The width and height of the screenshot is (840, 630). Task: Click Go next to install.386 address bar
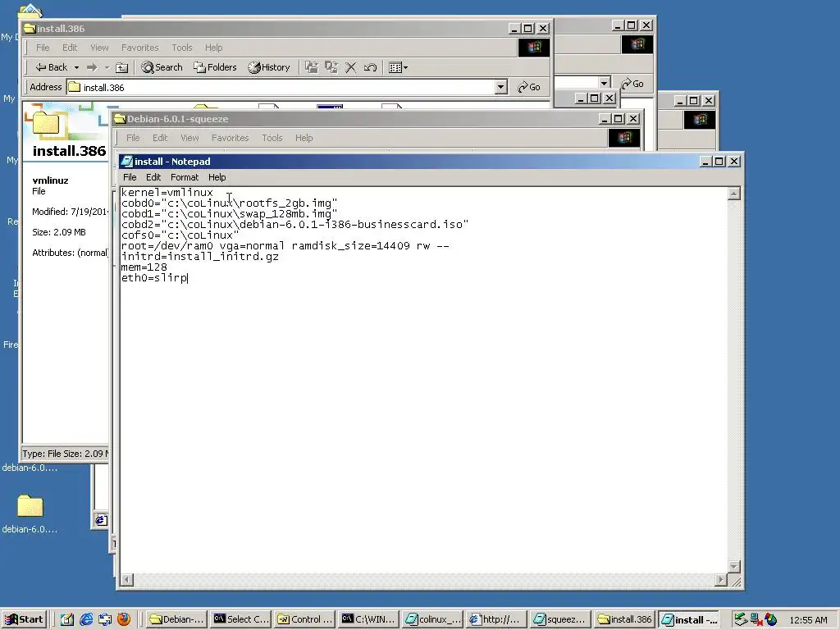(529, 87)
